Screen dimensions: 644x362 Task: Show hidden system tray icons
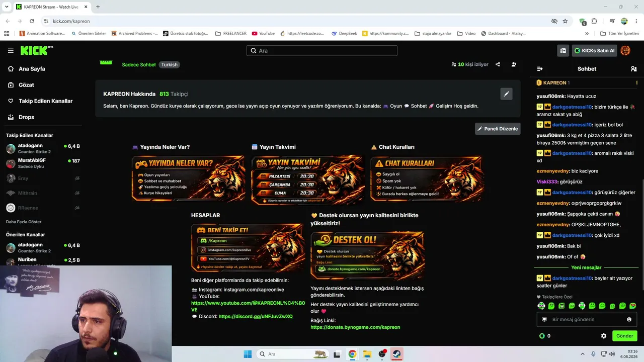click(583, 354)
